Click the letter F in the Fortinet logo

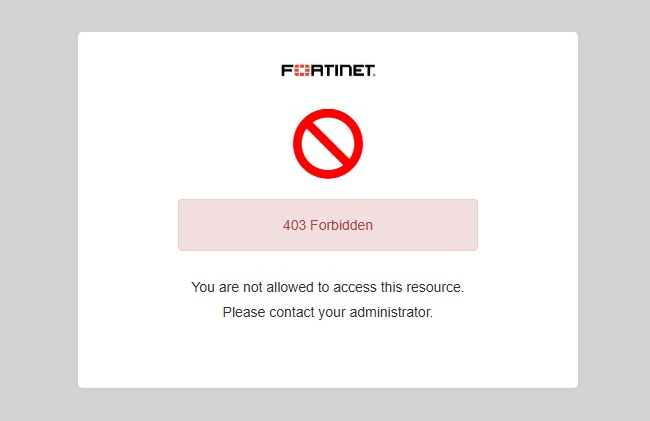point(286,71)
